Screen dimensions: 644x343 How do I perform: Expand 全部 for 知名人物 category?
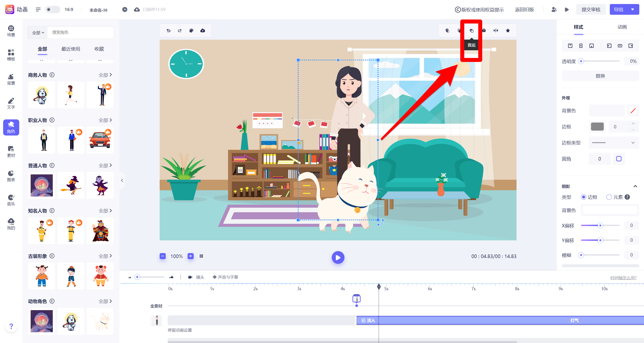pos(105,211)
